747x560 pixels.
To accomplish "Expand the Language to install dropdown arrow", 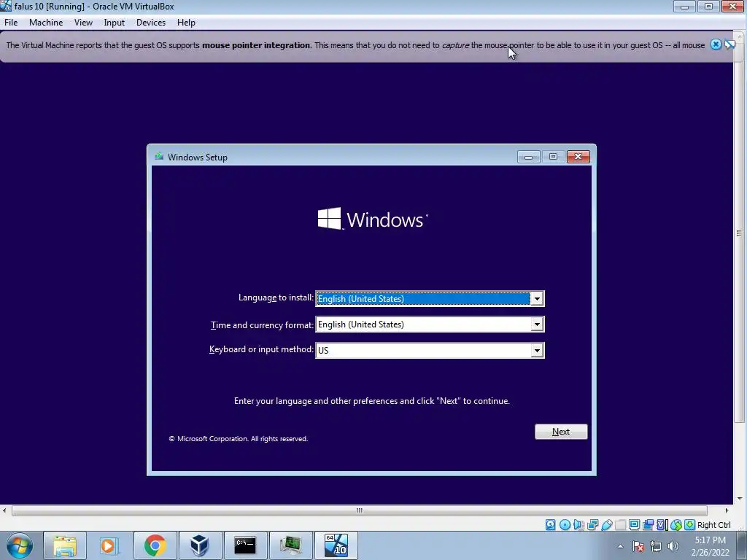I will (x=537, y=298).
